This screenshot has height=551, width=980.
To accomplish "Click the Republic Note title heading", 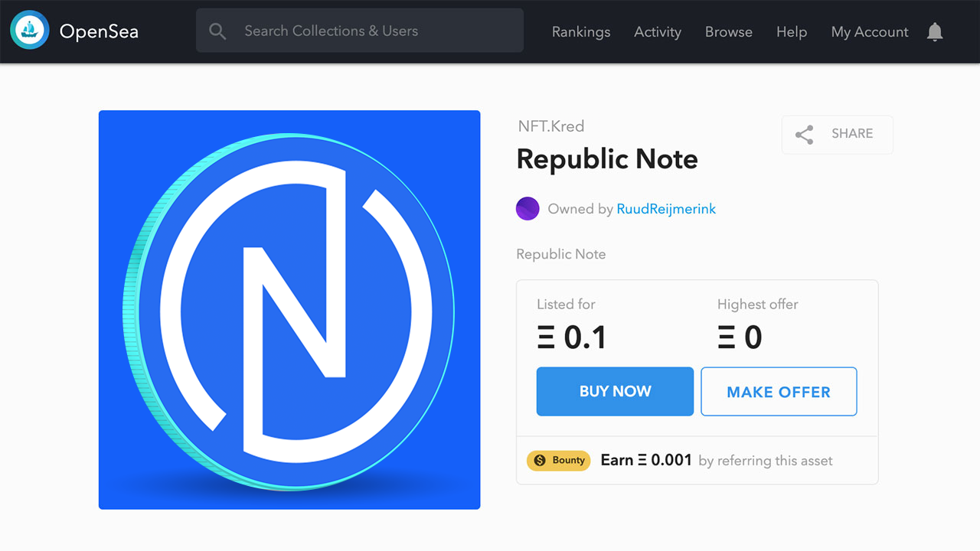I will pos(607,159).
